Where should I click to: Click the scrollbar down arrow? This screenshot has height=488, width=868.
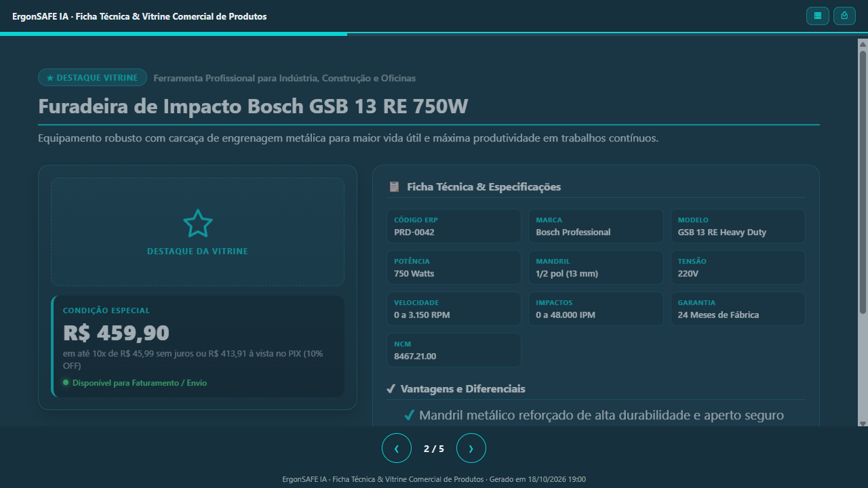coord(863,423)
